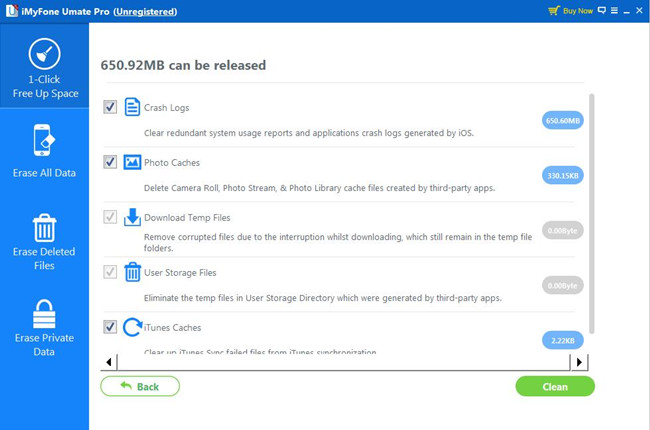Click the 2.22KB size badge
This screenshot has width=650, height=430.
point(563,340)
